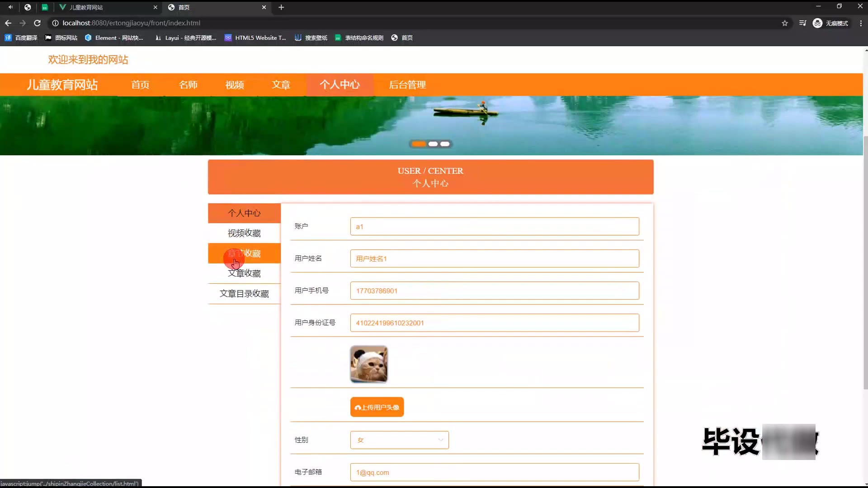Click the 儿童教育网站 site logo text

pyautogui.click(x=62, y=85)
